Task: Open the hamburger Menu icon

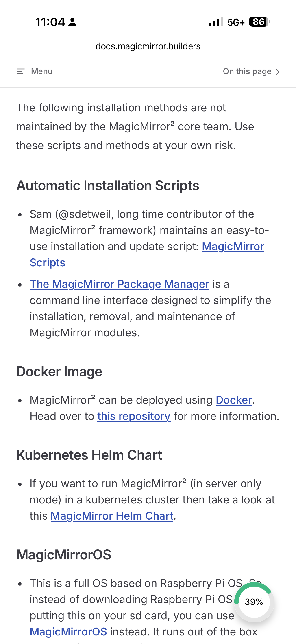Action: (x=20, y=71)
